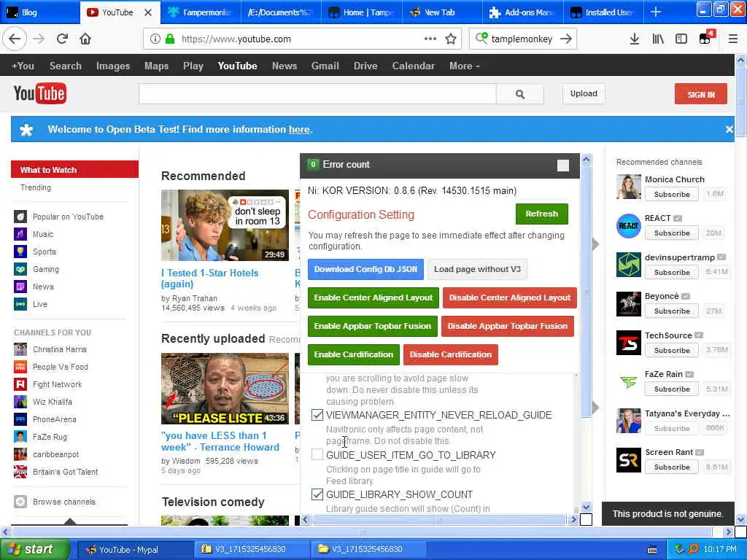Viewport: 747px width, 560px height.
Task: Subscribe to Monica Church channel
Action: pos(672,194)
